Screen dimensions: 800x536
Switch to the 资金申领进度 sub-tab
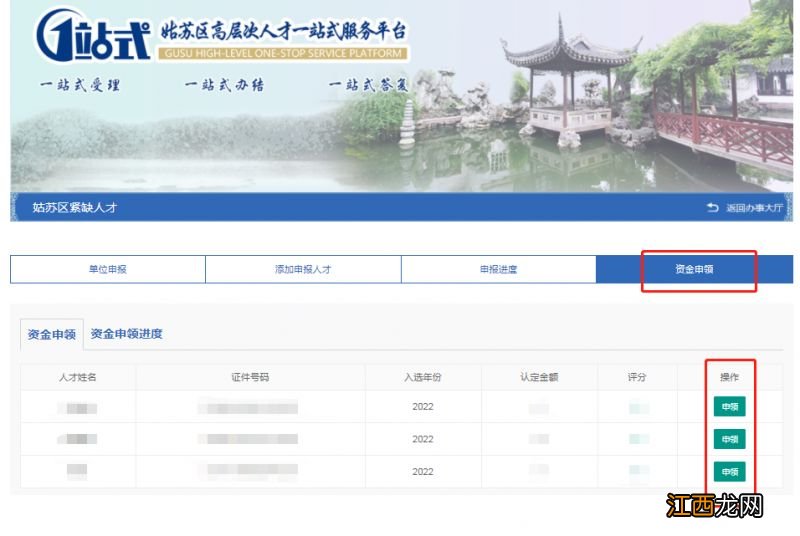127,334
